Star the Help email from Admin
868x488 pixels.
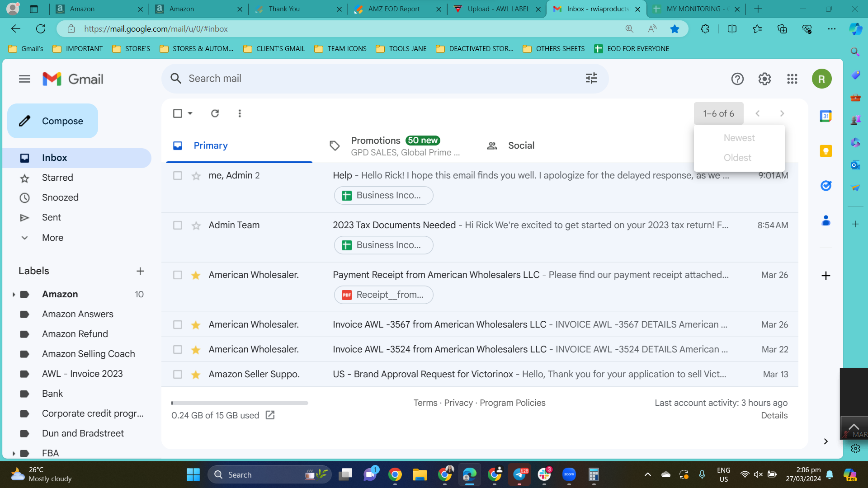196,176
